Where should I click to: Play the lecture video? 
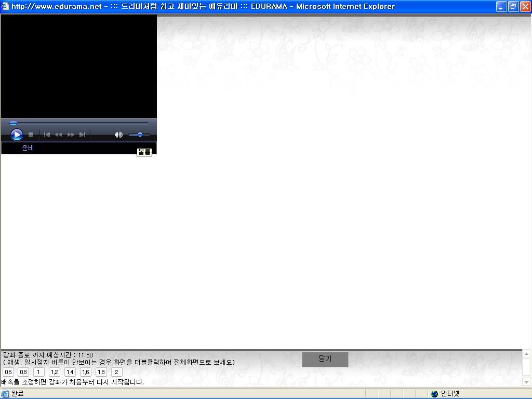[16, 135]
